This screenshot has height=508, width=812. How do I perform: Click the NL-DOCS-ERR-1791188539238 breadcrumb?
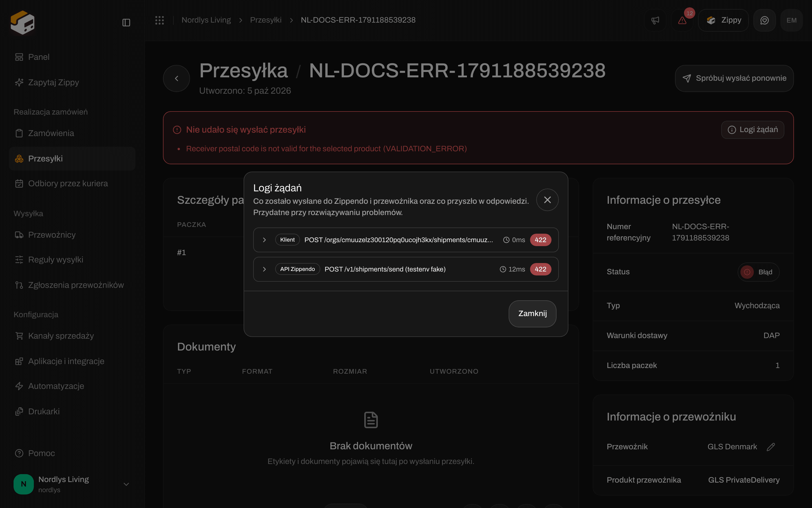[x=358, y=20]
